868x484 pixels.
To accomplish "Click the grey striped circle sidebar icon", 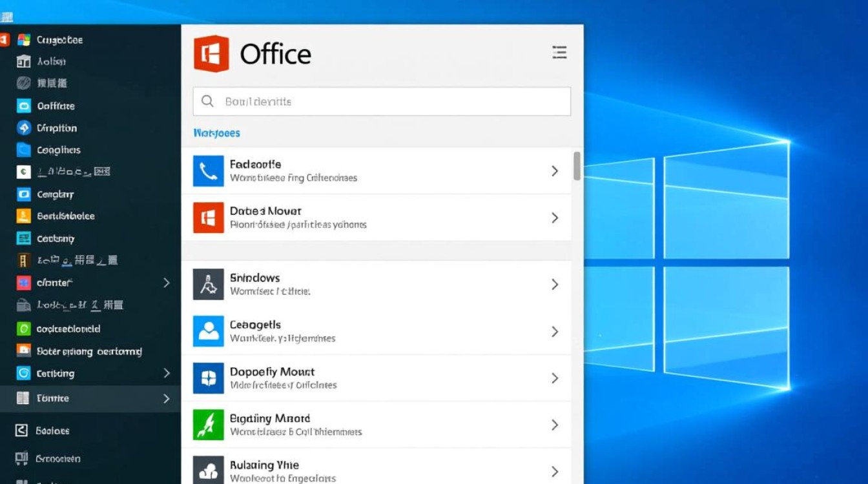I will (24, 83).
